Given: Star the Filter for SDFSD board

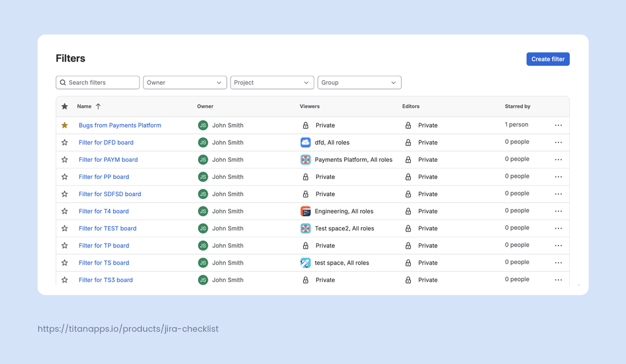Looking at the screenshot, I should pyautogui.click(x=65, y=194).
